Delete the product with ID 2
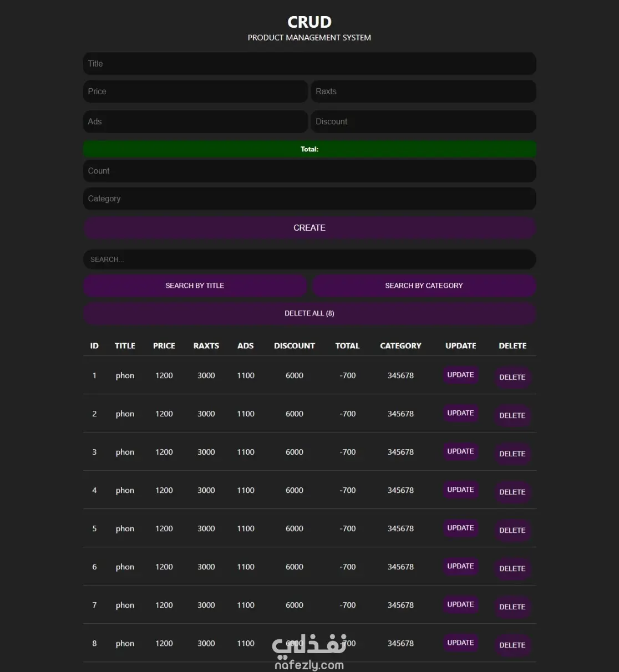The width and height of the screenshot is (619, 672). [513, 415]
